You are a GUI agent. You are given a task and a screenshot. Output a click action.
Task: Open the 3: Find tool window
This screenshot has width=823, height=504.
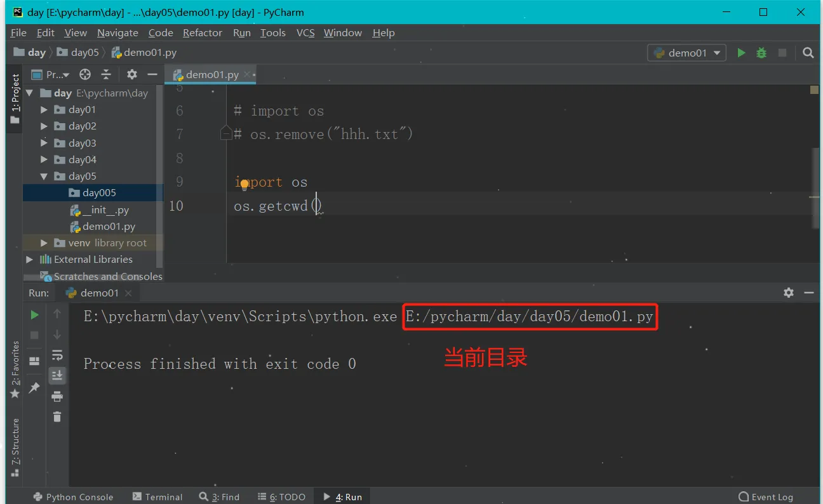coord(219,497)
